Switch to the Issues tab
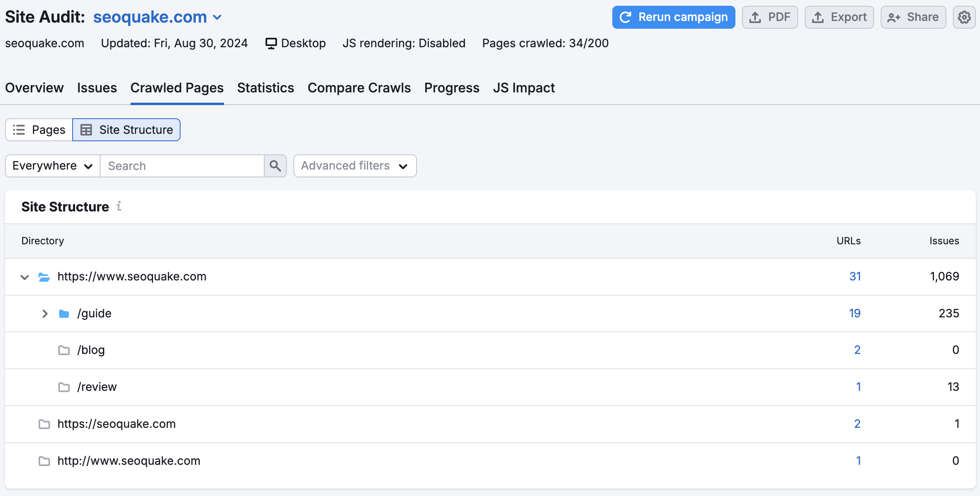 pos(96,87)
